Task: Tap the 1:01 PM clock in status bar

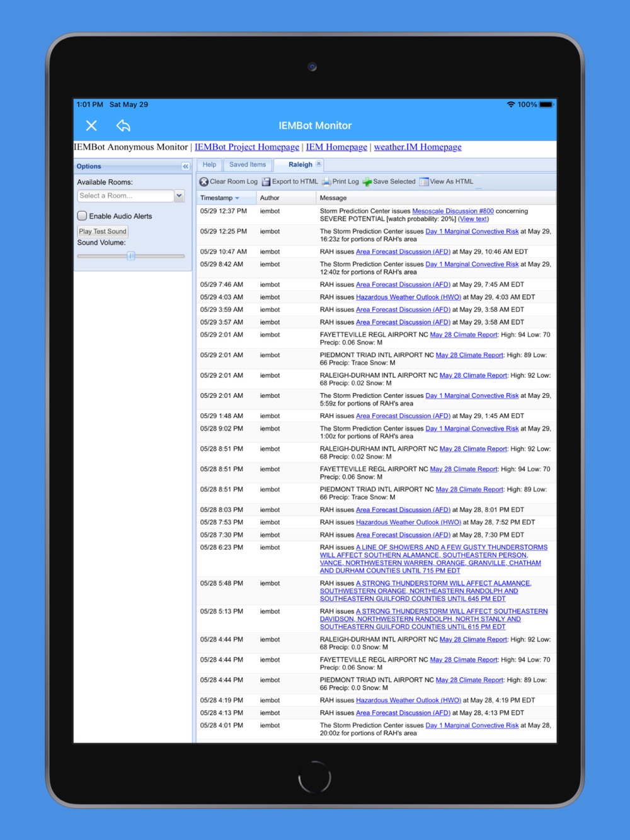Action: tap(90, 105)
